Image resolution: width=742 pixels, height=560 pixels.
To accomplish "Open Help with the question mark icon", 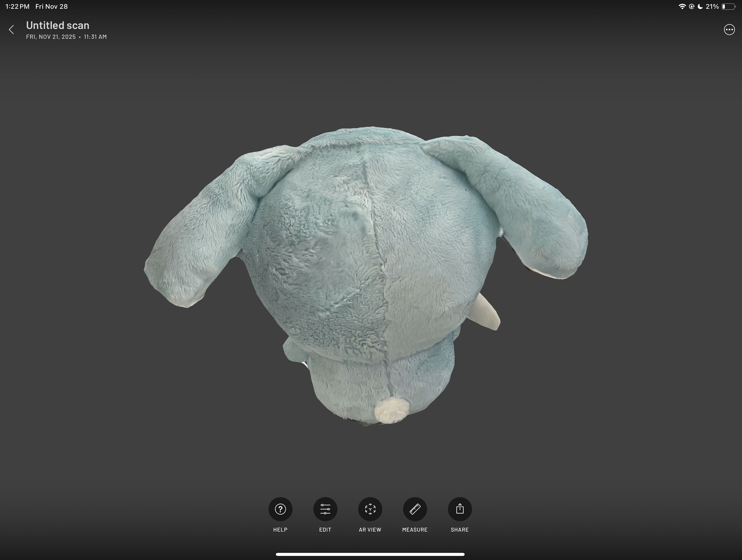I will click(x=280, y=509).
